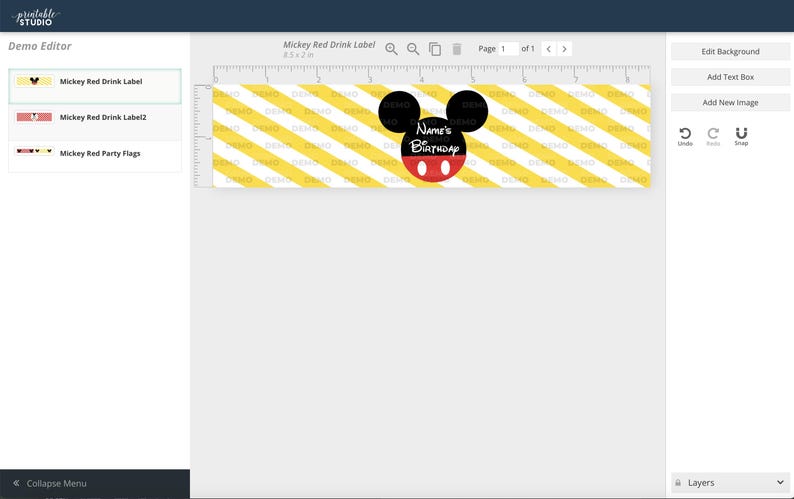Click the zoom out magnifier icon
This screenshot has height=499, width=794.
(x=413, y=49)
